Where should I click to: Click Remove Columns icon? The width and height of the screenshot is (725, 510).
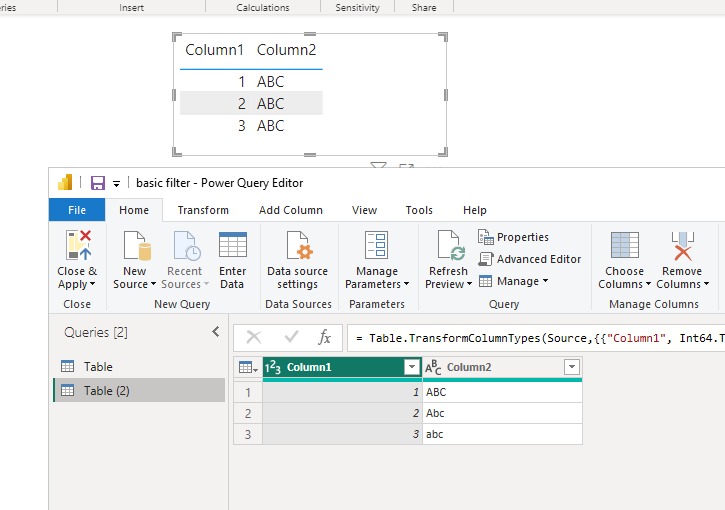click(x=682, y=246)
